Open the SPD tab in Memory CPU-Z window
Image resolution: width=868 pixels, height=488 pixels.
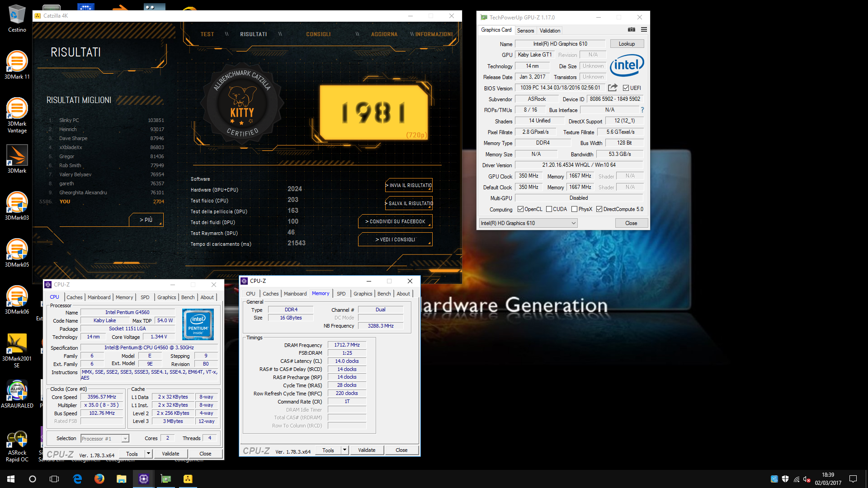[341, 294]
